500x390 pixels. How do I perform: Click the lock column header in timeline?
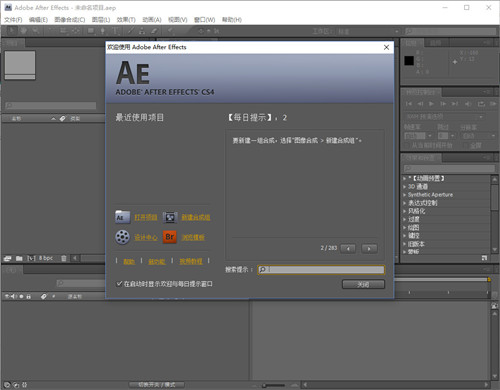click(x=29, y=296)
